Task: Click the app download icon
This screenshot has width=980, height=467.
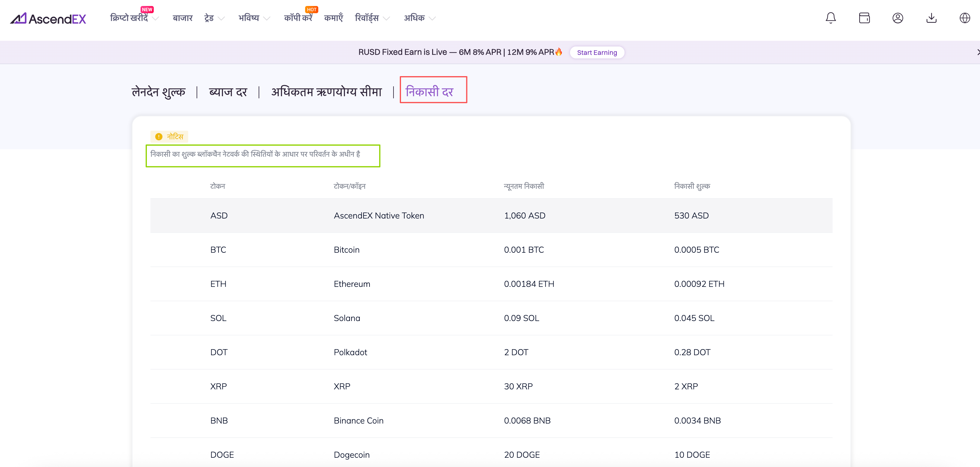Action: pyautogui.click(x=931, y=18)
